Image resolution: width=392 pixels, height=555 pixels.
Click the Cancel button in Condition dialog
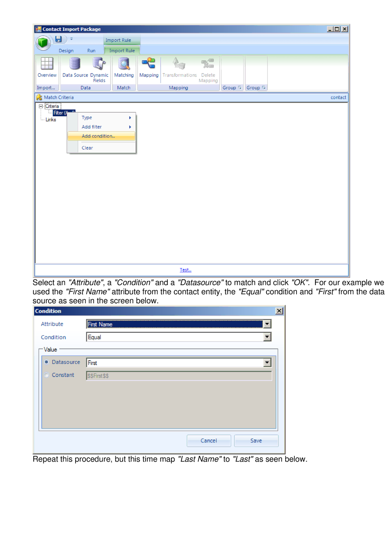click(x=209, y=441)
